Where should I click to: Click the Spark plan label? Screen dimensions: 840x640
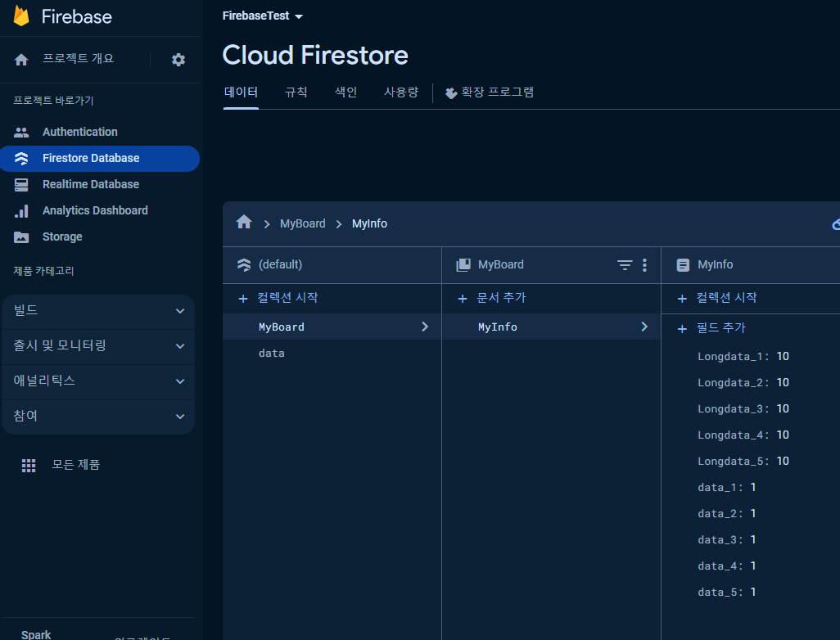pyautogui.click(x=36, y=634)
